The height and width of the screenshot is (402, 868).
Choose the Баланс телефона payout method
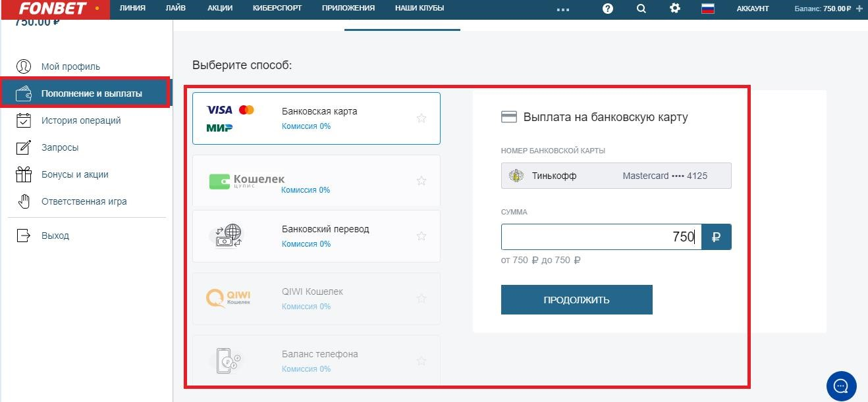(x=316, y=361)
